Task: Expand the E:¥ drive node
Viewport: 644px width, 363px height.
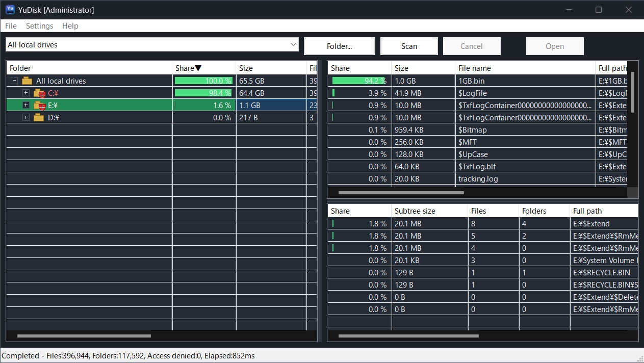Action: tap(26, 105)
